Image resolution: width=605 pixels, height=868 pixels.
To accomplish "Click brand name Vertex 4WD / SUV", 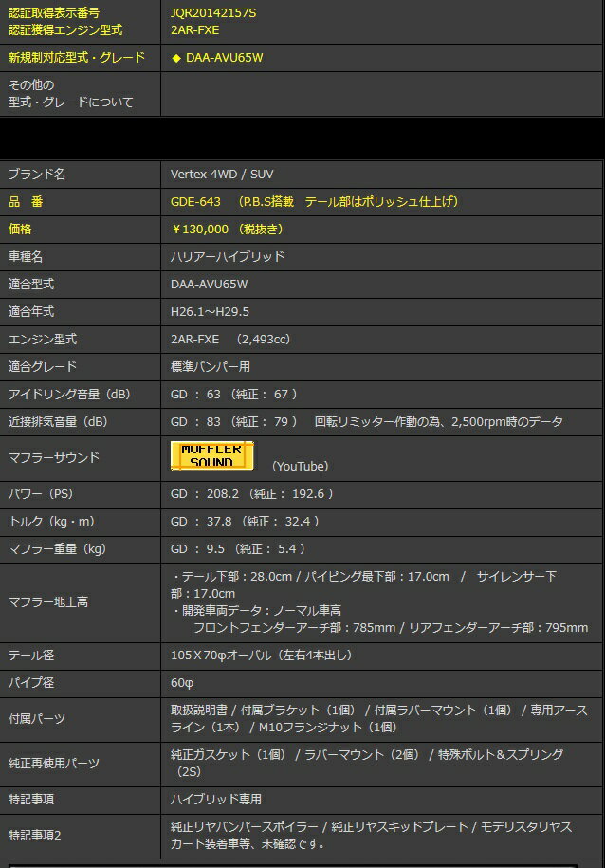I will (x=222, y=174).
